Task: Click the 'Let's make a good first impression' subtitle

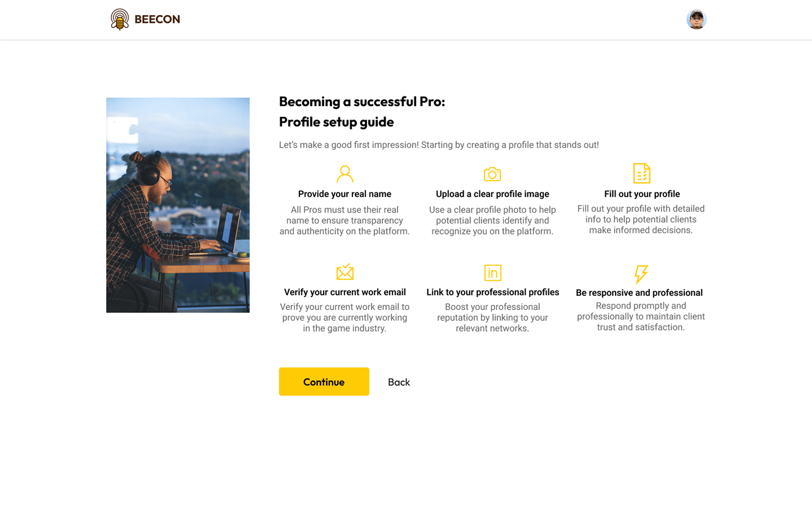Action: [439, 145]
